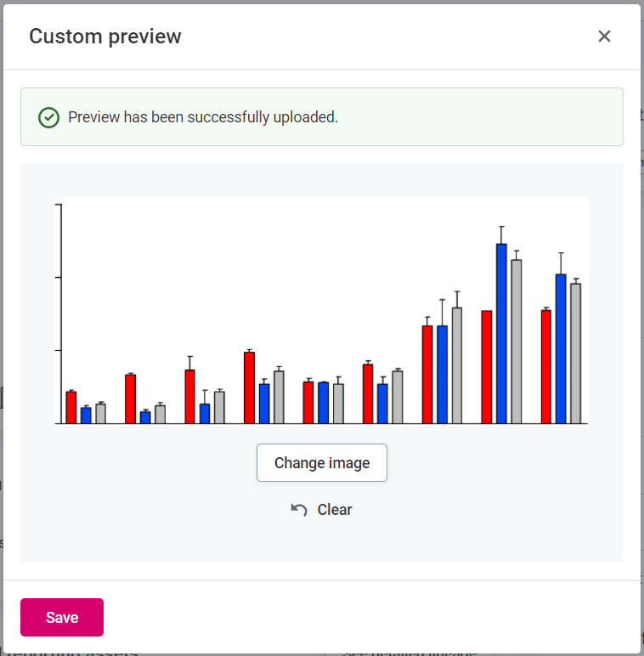Select the tallest blue bar in the chart
This screenshot has height=656, width=644.
click(x=501, y=333)
